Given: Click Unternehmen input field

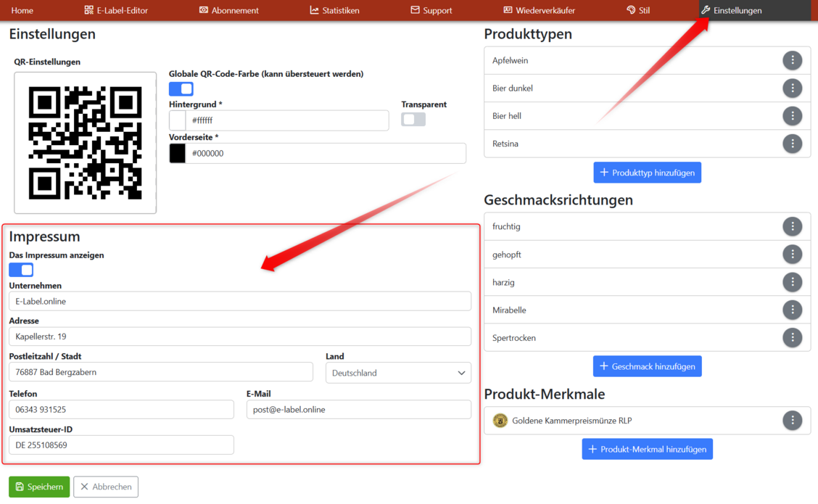Looking at the screenshot, I should point(240,302).
